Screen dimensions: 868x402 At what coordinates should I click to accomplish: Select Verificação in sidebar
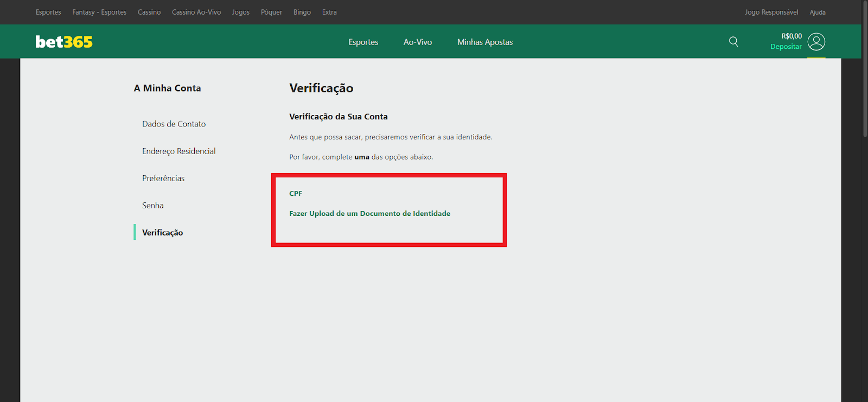point(163,232)
